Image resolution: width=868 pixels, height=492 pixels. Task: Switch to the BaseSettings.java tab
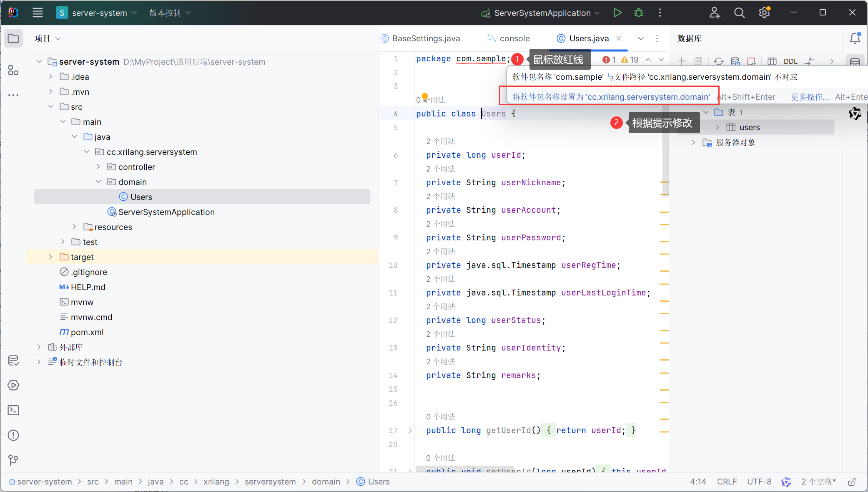421,38
